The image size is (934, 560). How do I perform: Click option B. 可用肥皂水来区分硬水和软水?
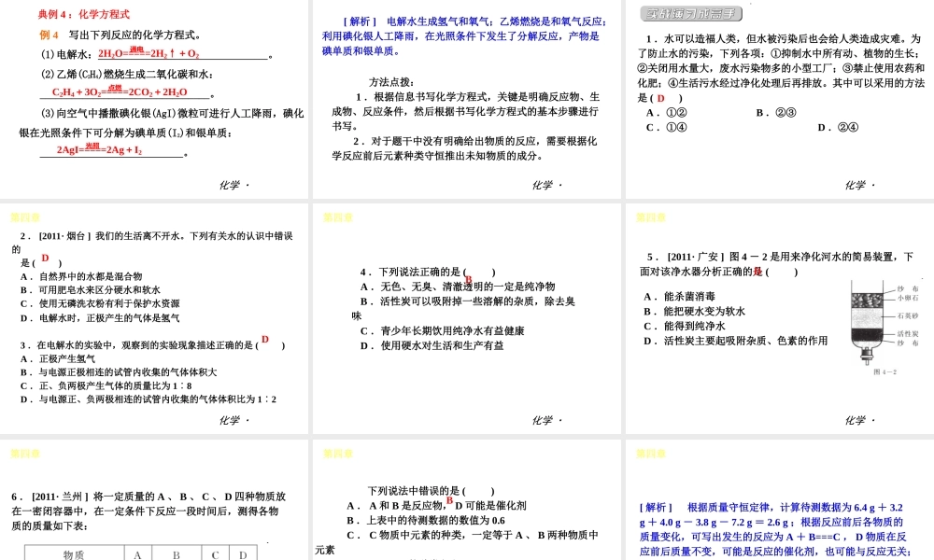click(x=91, y=290)
